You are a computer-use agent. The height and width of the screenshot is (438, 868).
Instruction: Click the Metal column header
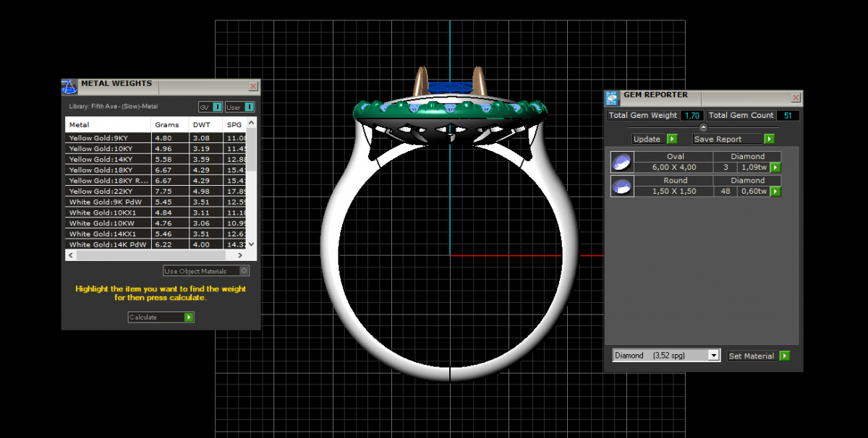click(109, 125)
